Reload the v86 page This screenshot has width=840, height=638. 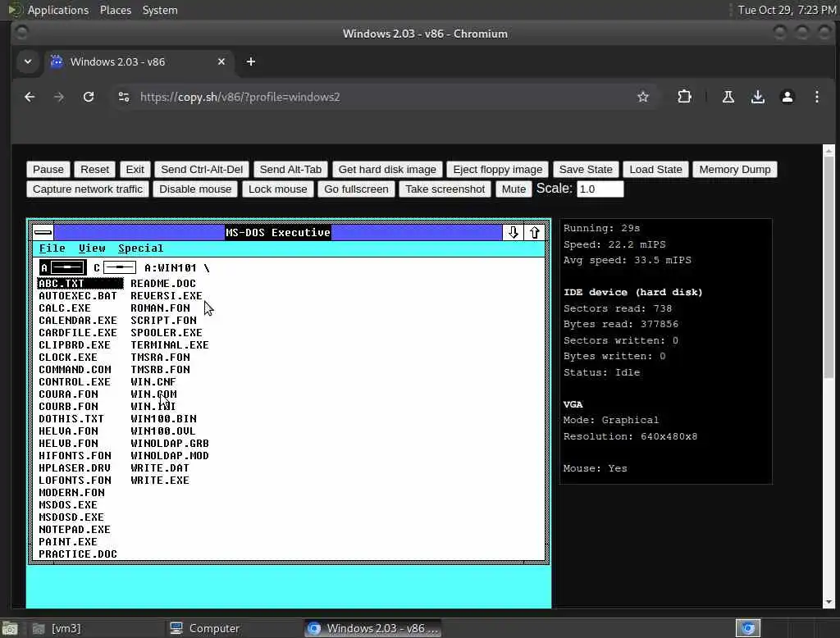[x=89, y=97]
